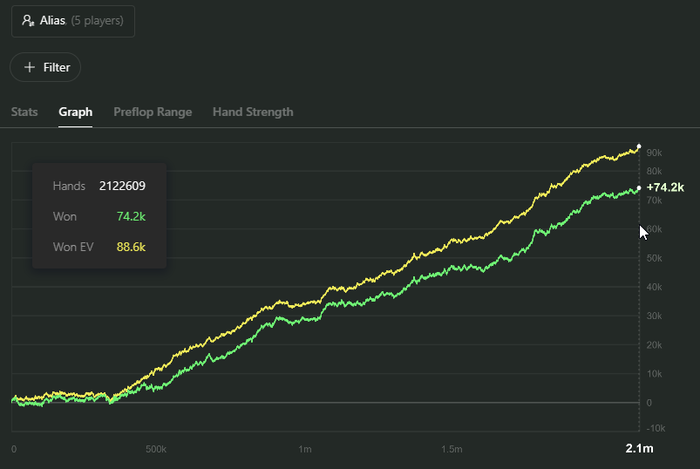Select the Graph tab
This screenshot has width=700, height=469.
tap(75, 112)
